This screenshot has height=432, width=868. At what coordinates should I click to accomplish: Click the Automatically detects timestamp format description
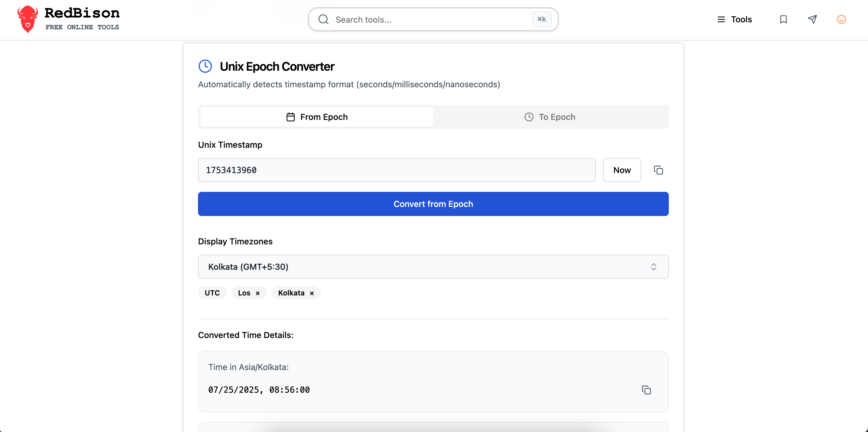(x=349, y=84)
